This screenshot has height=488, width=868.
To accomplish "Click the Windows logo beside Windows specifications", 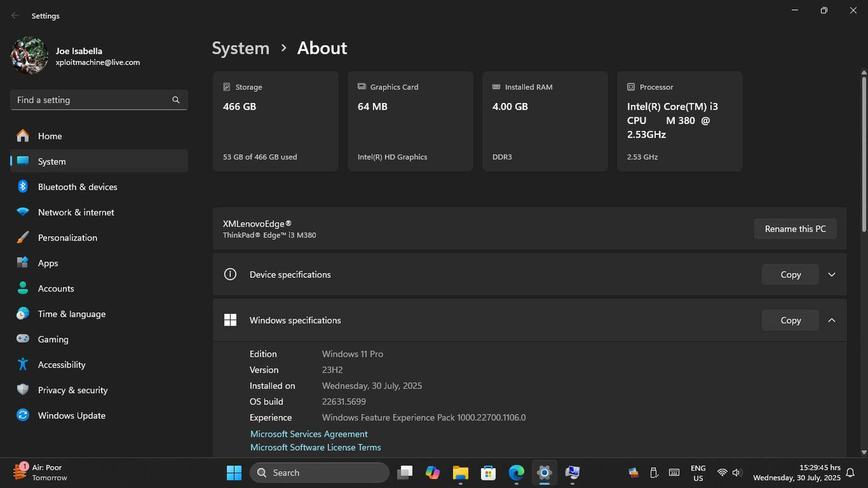I will click(231, 320).
